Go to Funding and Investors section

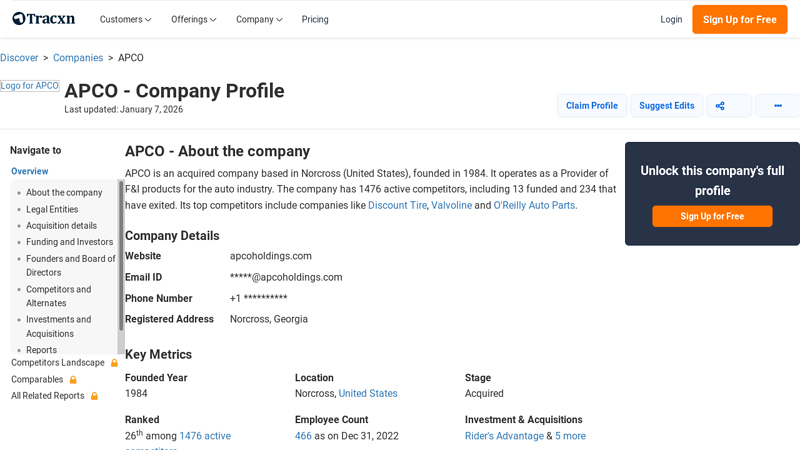tap(69, 242)
